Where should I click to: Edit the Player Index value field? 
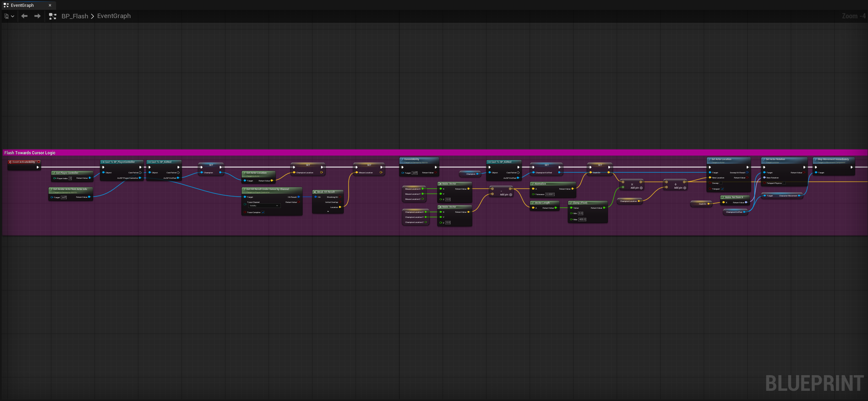pyautogui.click(x=70, y=178)
